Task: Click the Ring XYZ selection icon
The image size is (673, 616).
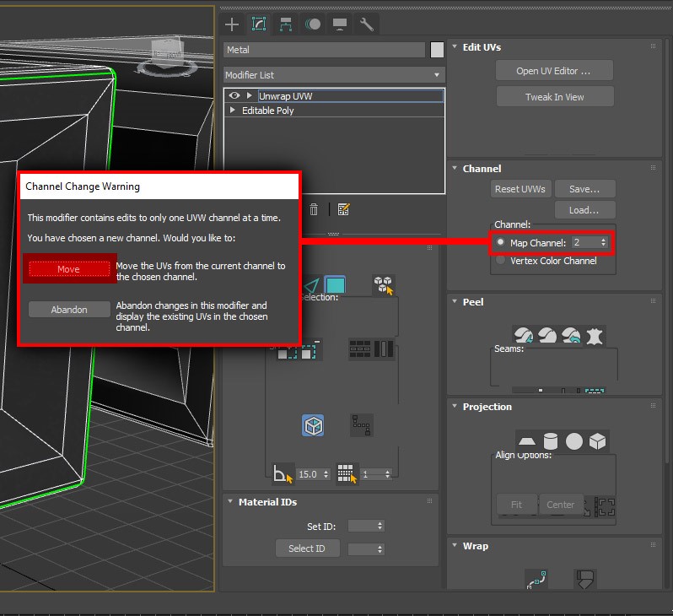Action: [359, 349]
